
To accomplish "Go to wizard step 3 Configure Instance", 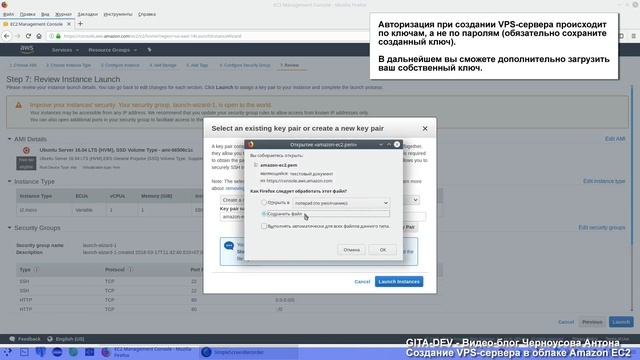I will coord(120,65).
